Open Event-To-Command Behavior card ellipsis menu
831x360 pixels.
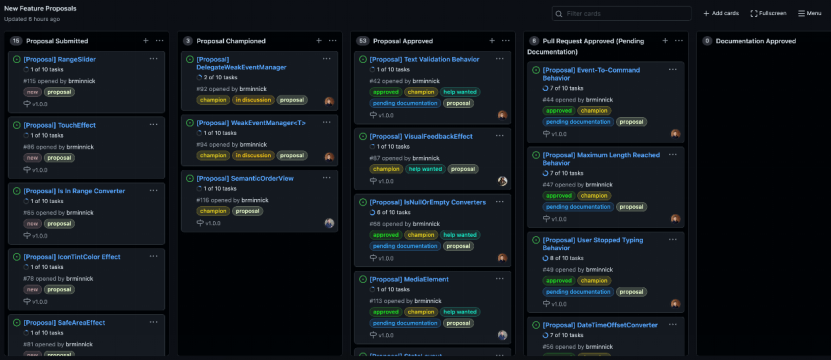(x=673, y=69)
